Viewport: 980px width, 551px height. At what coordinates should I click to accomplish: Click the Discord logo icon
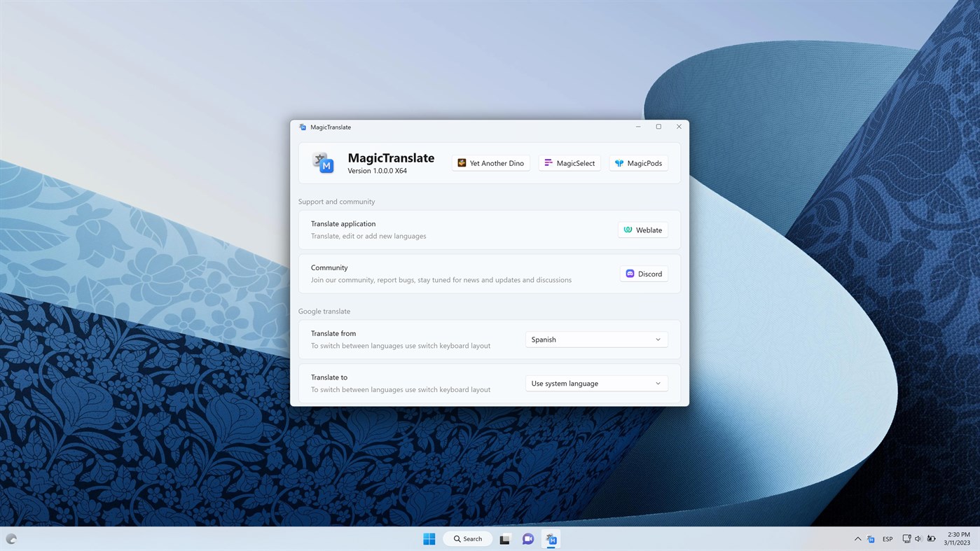click(629, 274)
